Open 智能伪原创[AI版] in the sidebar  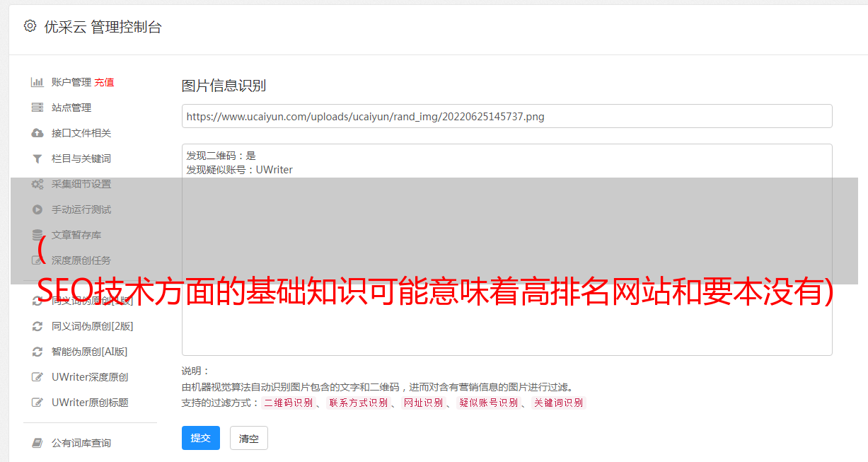[89, 352]
